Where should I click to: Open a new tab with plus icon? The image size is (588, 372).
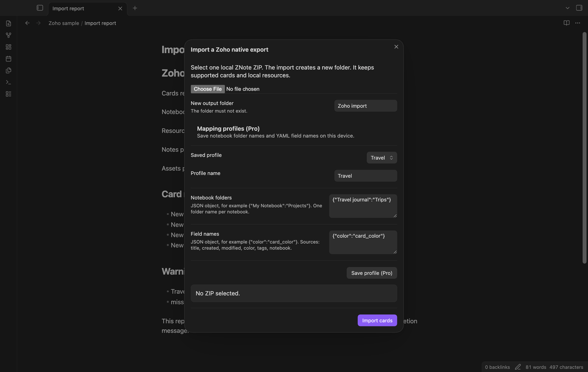tap(135, 8)
